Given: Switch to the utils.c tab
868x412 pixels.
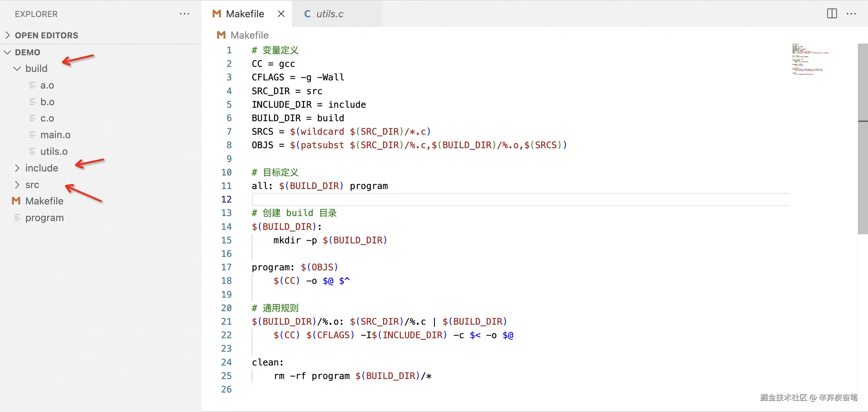Looking at the screenshot, I should (x=330, y=14).
